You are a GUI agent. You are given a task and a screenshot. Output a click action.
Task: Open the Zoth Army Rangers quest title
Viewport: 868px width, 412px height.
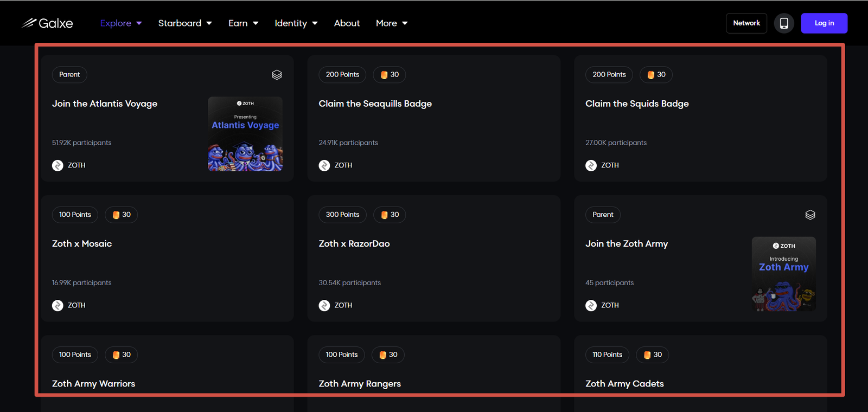pyautogui.click(x=360, y=384)
